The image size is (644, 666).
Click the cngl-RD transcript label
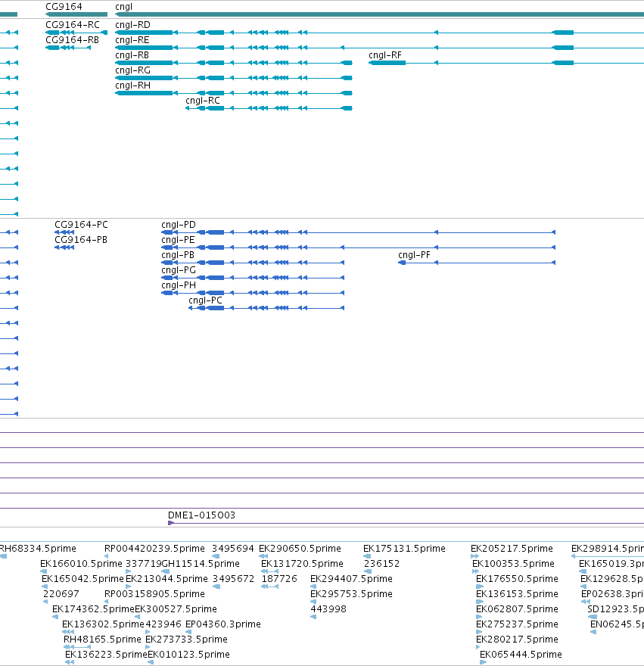(x=132, y=25)
